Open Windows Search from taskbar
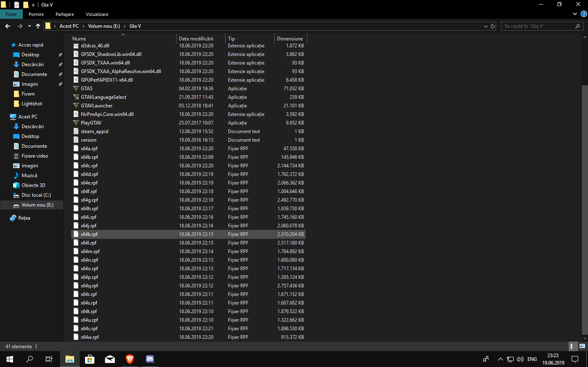Screen dimensions: 588x367 [x=29, y=359]
